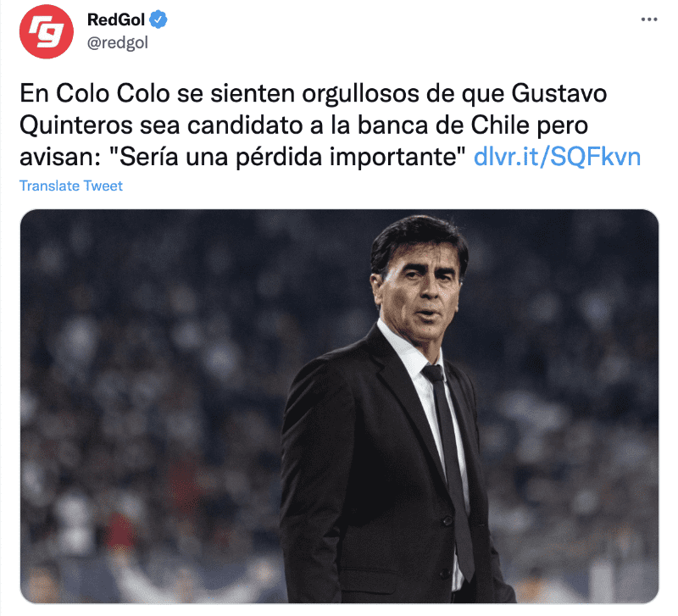Click the word "orgullosos" in the tweet text

click(361, 94)
